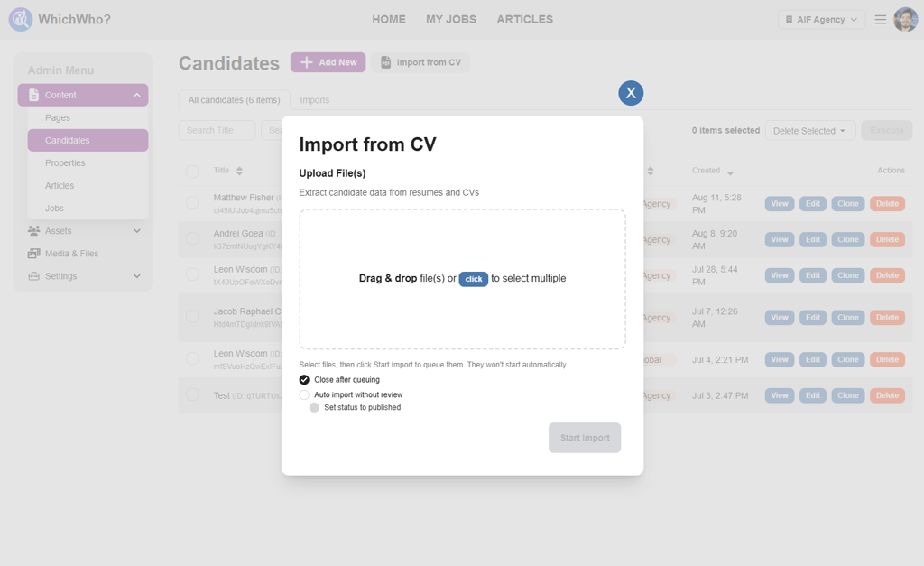This screenshot has width=924, height=566.
Task: Open the MY JOBS menu item
Action: coord(451,19)
